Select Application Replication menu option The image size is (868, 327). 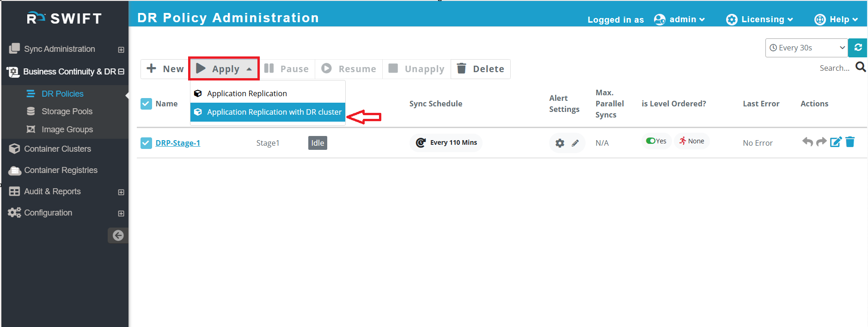pyautogui.click(x=268, y=93)
